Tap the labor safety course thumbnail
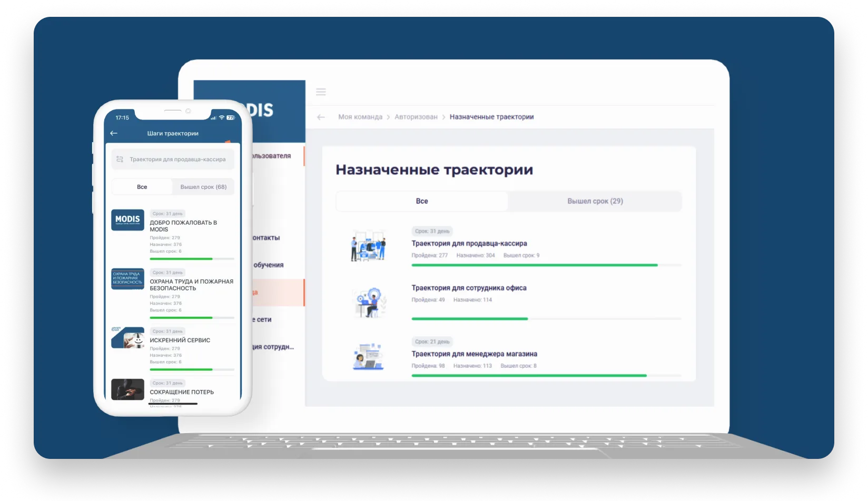The width and height of the screenshot is (868, 501). point(127,279)
